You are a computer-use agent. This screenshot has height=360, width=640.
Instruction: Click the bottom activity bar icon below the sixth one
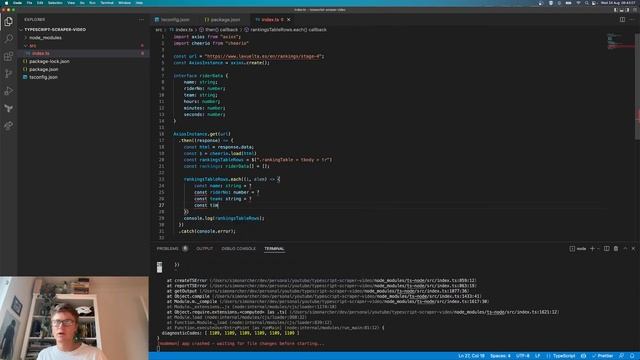point(9,126)
